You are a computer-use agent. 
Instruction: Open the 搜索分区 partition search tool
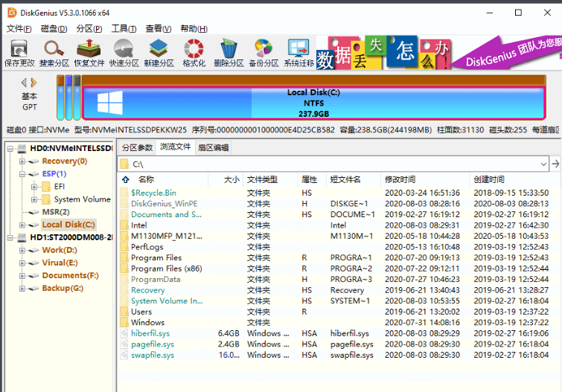point(54,54)
